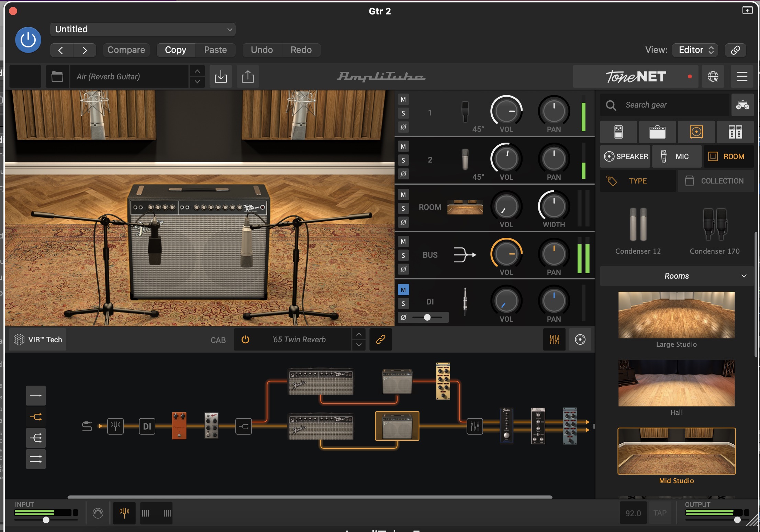Screen dimensions: 760x532
Task: Click the Copy button
Action: tap(176, 50)
